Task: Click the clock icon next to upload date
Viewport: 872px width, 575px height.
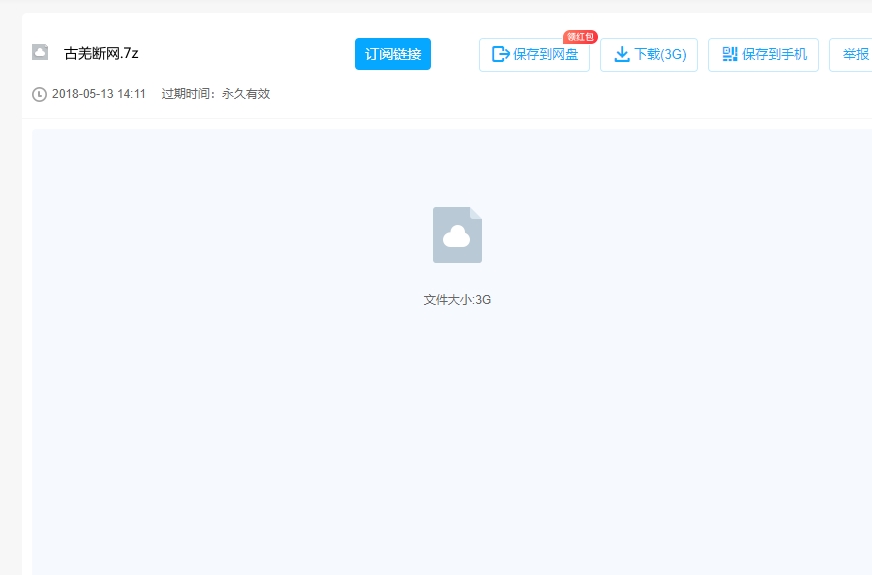Action: 39,94
